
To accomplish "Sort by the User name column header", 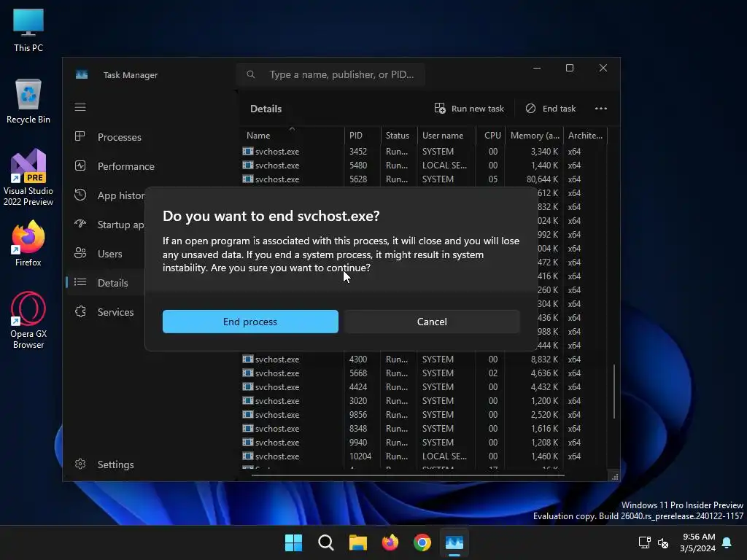I will coord(446,135).
